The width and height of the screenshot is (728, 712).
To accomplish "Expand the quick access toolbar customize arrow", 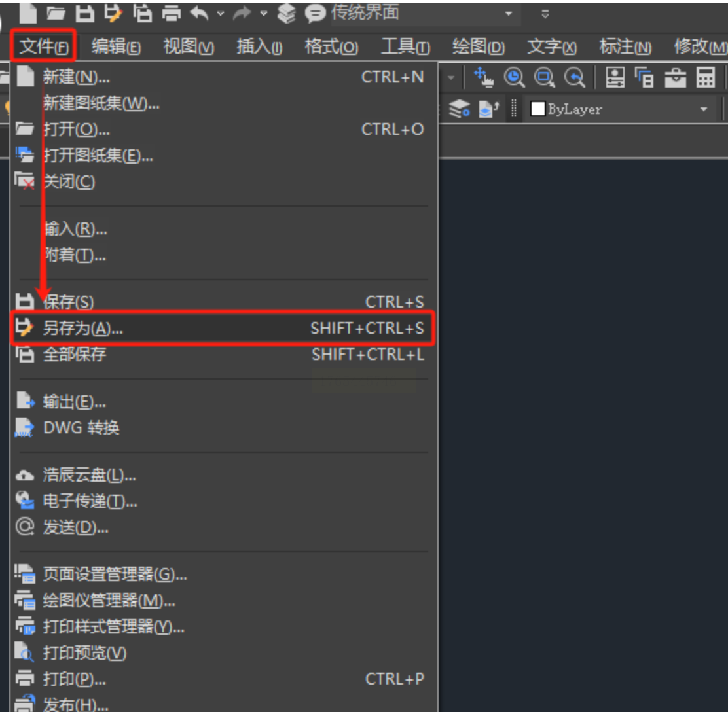I will click(x=545, y=14).
